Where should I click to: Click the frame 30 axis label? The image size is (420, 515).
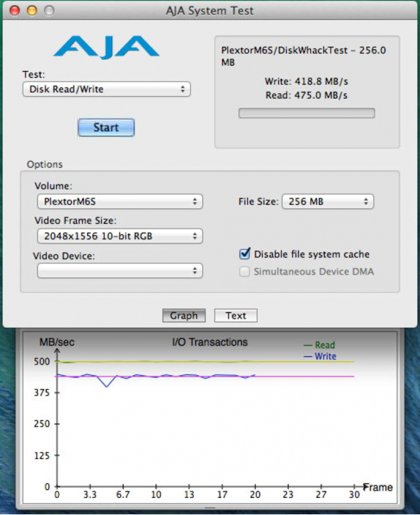coord(354,495)
